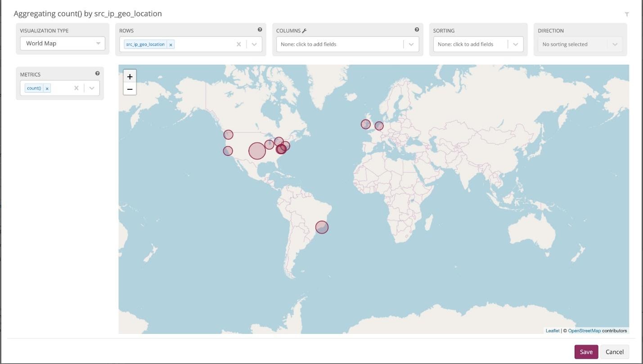Zoom out on the map with minus button
643x364 pixels.
coord(130,89)
